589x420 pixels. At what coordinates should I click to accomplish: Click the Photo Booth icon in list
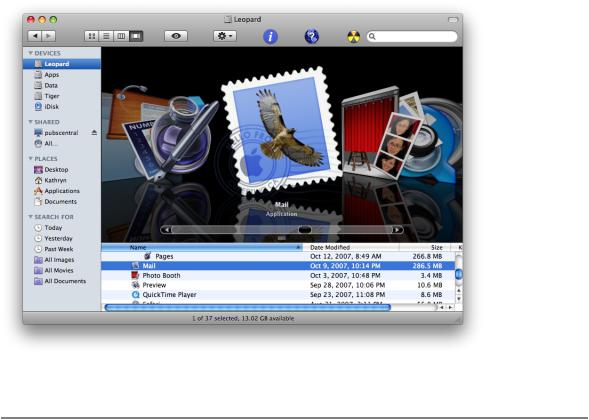135,275
